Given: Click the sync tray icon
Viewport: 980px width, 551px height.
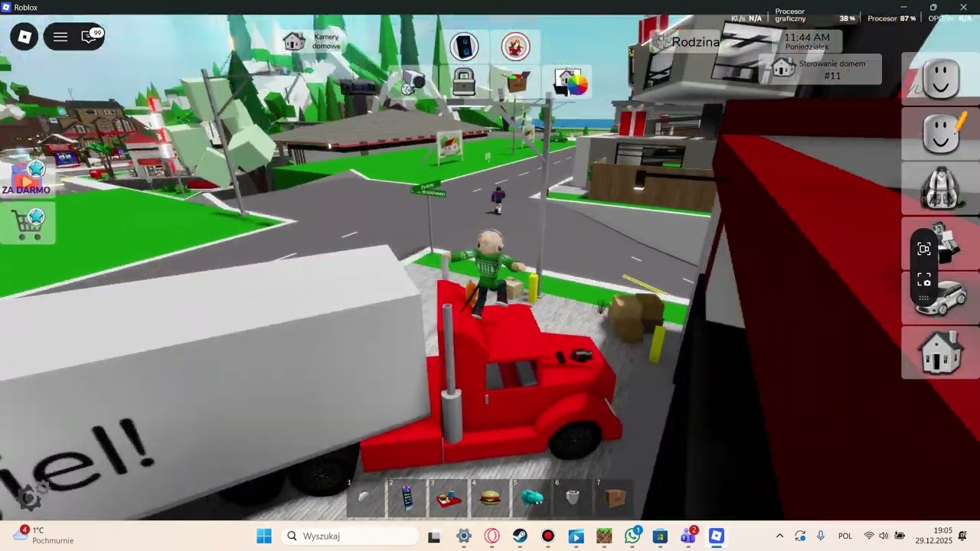Looking at the screenshot, I should coord(800,536).
